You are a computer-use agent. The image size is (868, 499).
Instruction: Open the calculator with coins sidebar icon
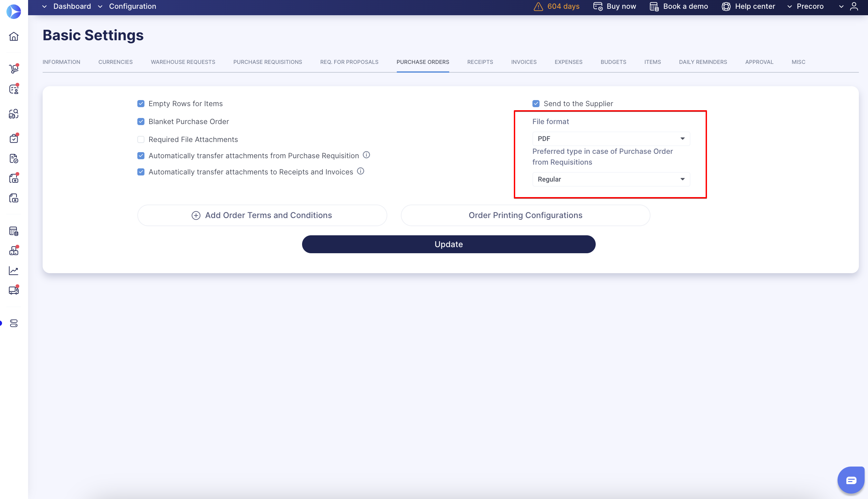14,231
